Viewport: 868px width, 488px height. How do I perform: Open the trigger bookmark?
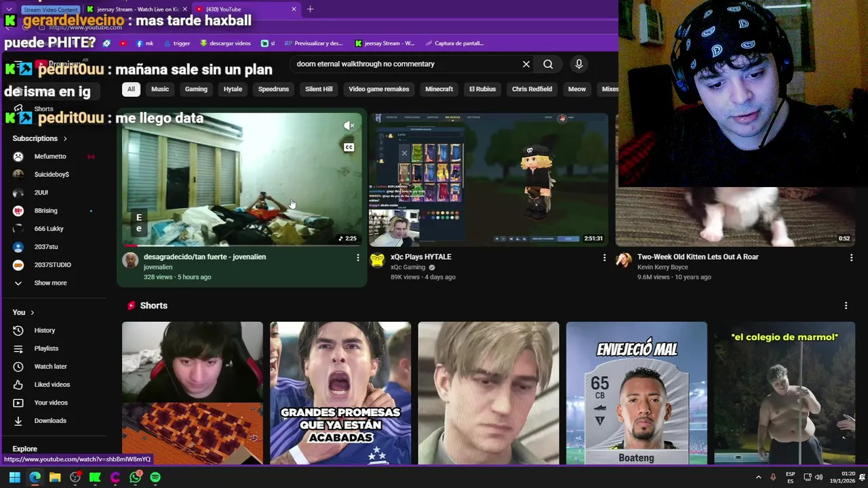176,43
